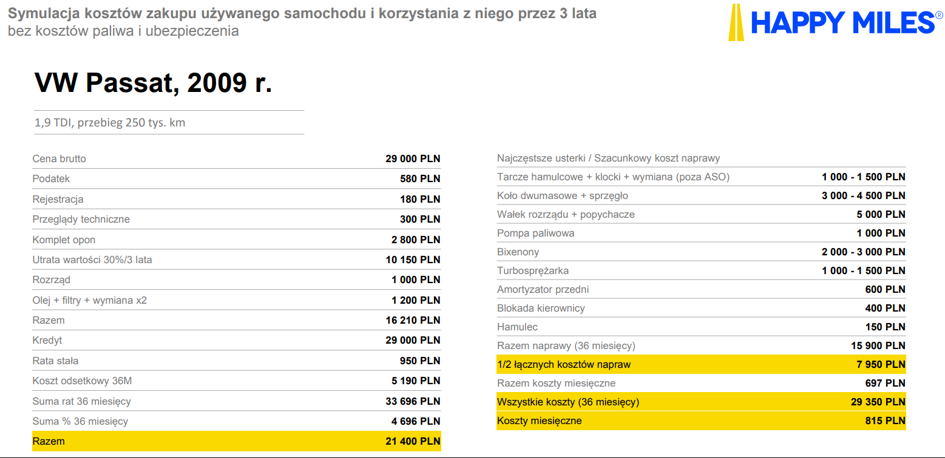The image size is (945, 458).
Task: Click the Koło dwumasowe + sprzęgło label
Action: (x=562, y=196)
